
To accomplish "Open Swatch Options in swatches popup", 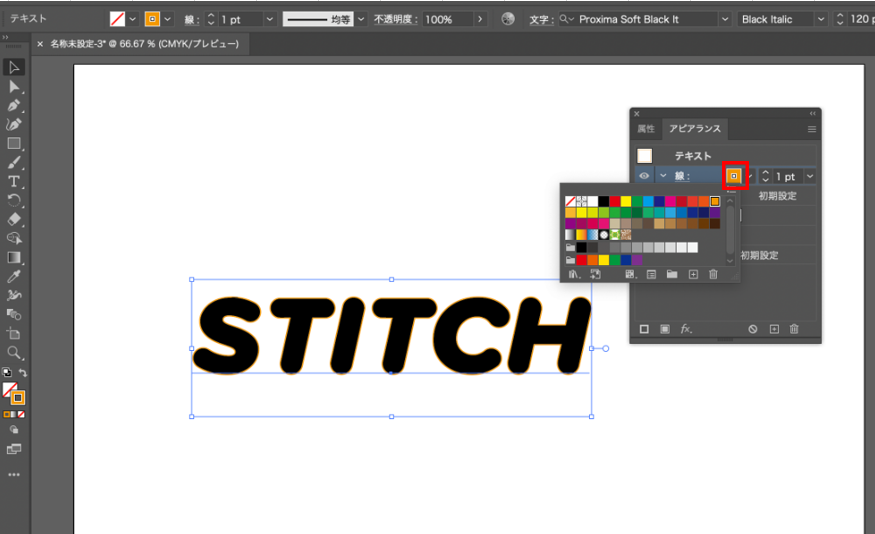I will (651, 274).
